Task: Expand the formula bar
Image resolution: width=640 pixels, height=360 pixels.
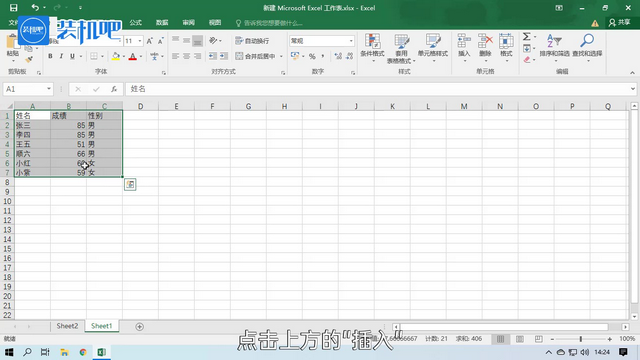Action: click(633, 89)
